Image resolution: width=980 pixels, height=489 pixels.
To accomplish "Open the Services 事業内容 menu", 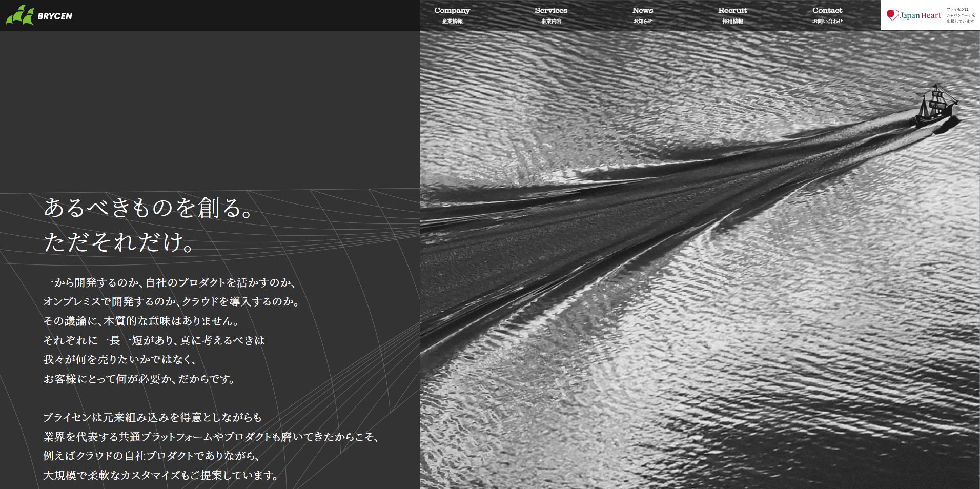I will 551,15.
